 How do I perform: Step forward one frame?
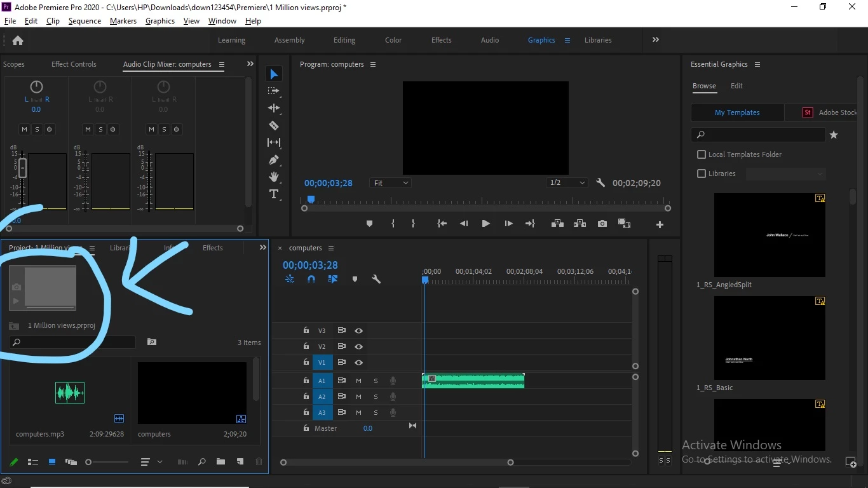[508, 224]
